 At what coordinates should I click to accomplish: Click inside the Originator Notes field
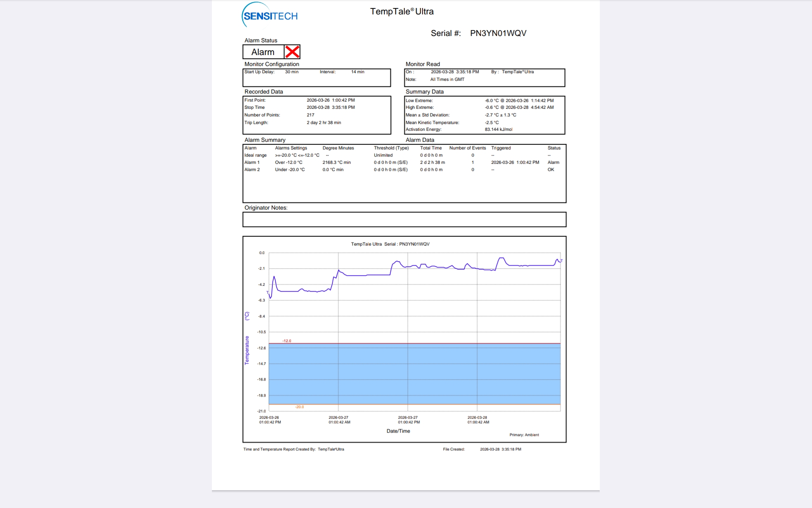[404, 220]
